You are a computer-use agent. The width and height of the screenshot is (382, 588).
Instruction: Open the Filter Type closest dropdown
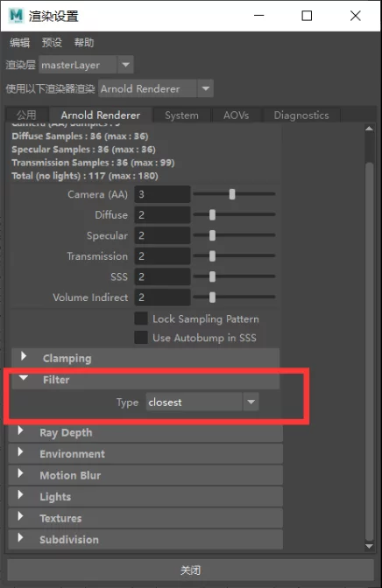tap(202, 402)
